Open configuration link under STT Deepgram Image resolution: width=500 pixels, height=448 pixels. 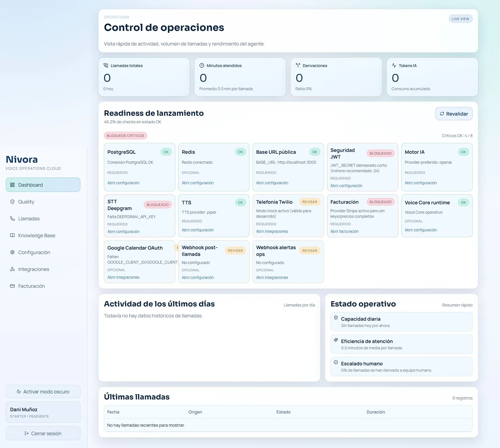pos(123,231)
